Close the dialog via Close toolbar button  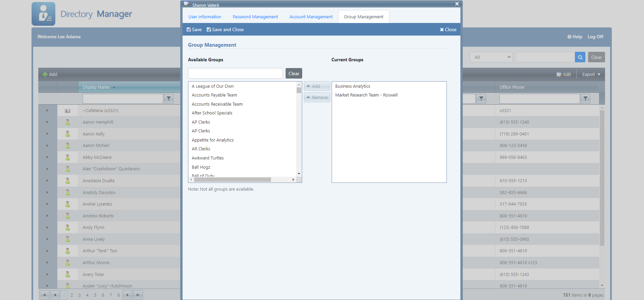[x=448, y=30]
